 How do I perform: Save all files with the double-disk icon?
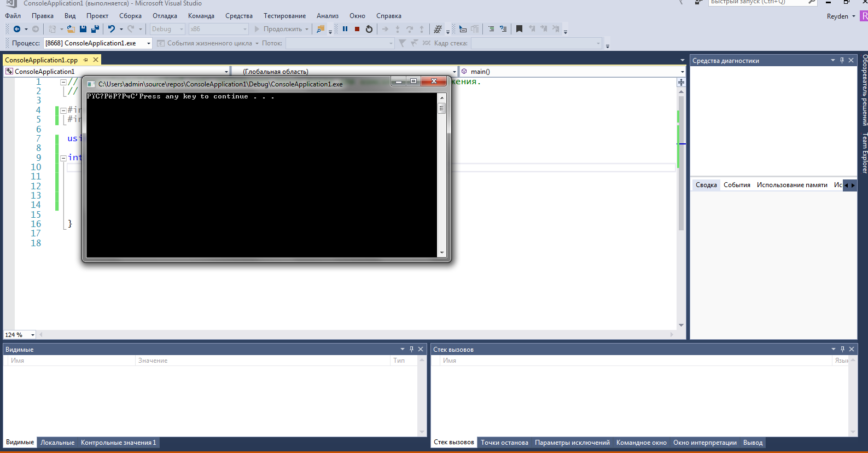pos(95,29)
